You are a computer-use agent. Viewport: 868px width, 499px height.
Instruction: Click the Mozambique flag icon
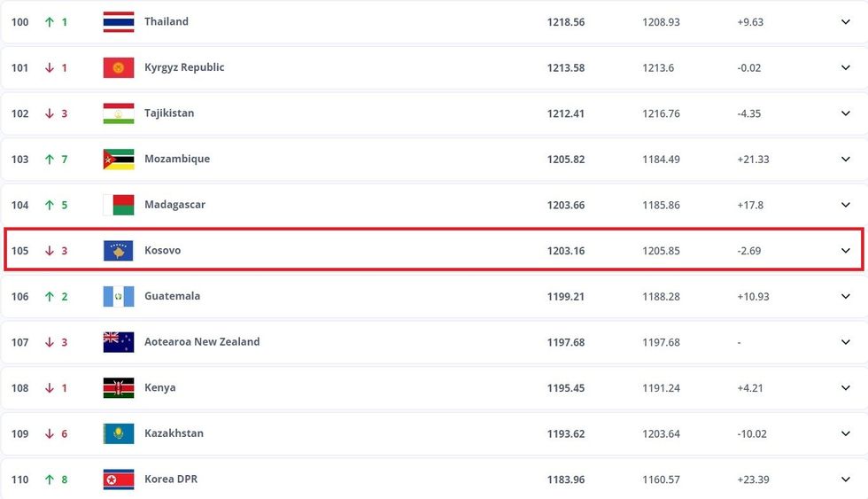(119, 160)
